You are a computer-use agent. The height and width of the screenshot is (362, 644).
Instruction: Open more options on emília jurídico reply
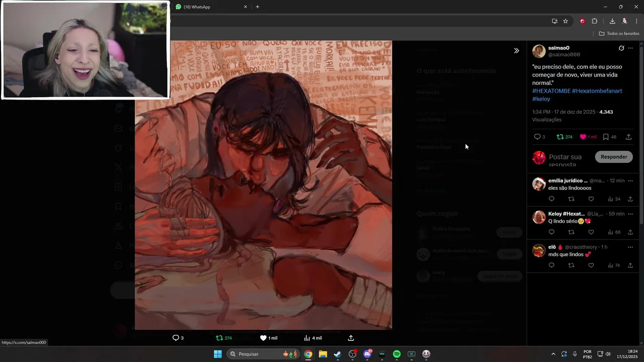(x=630, y=180)
